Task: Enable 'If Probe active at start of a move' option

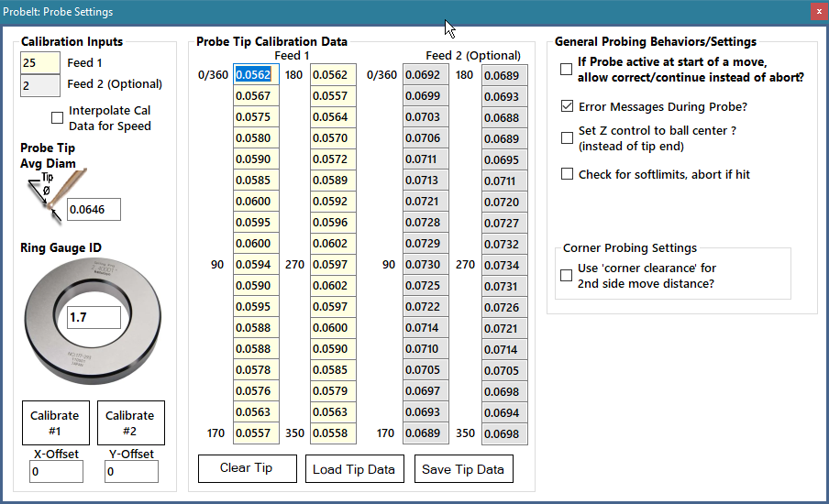Action: pos(566,70)
